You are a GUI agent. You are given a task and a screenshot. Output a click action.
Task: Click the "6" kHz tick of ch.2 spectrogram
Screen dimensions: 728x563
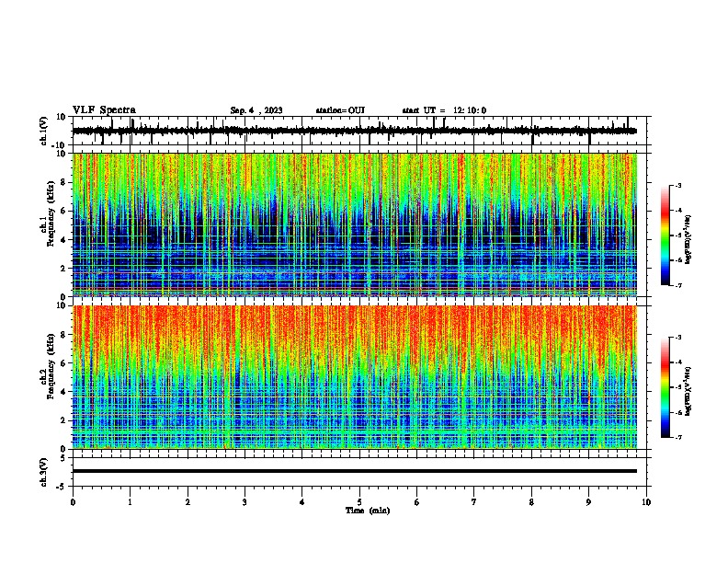pyautogui.click(x=64, y=363)
